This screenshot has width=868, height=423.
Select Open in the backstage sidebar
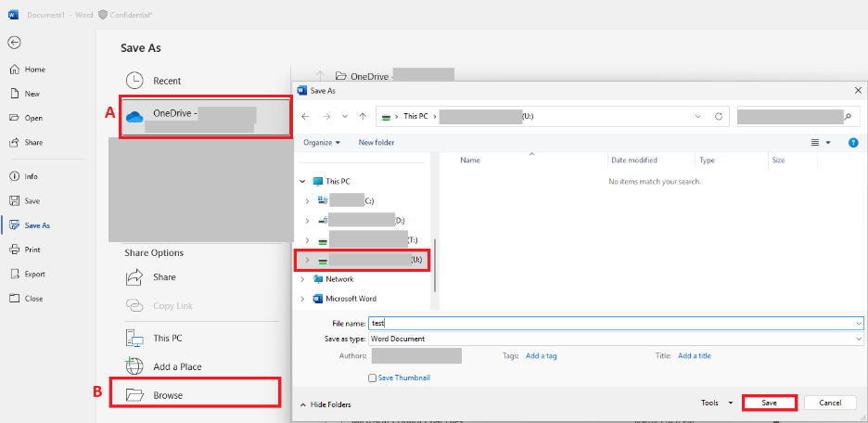26,118
